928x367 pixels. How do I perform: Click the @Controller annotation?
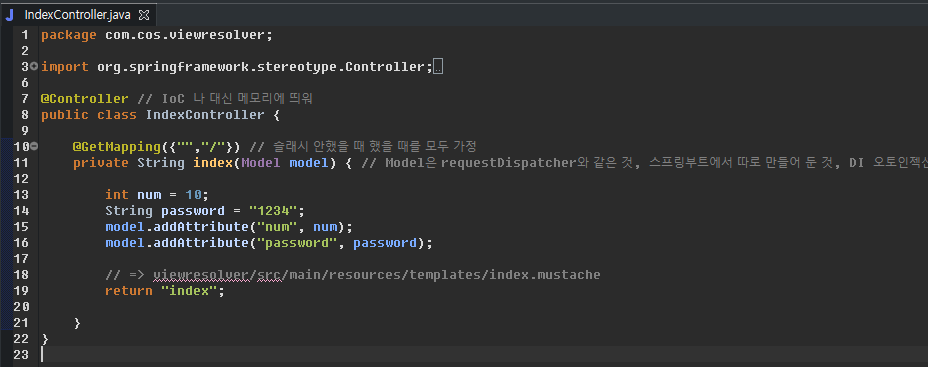click(x=85, y=99)
